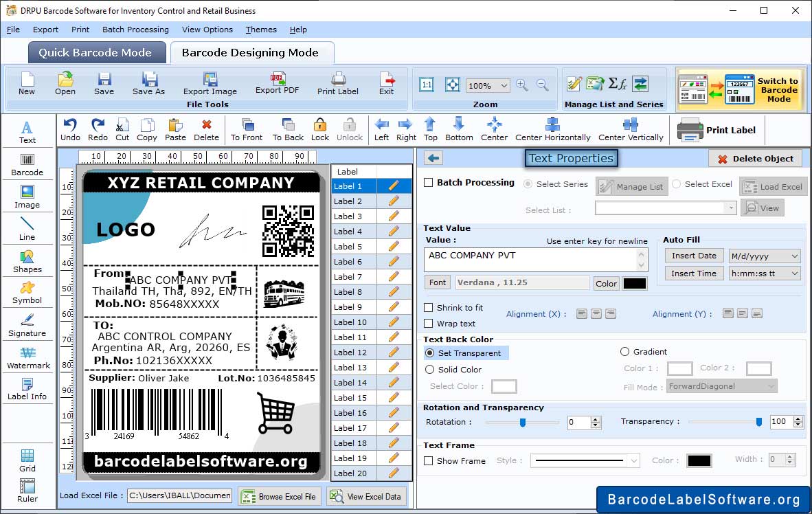Open the Themes menu
The height and width of the screenshot is (514, 812).
coord(261,30)
